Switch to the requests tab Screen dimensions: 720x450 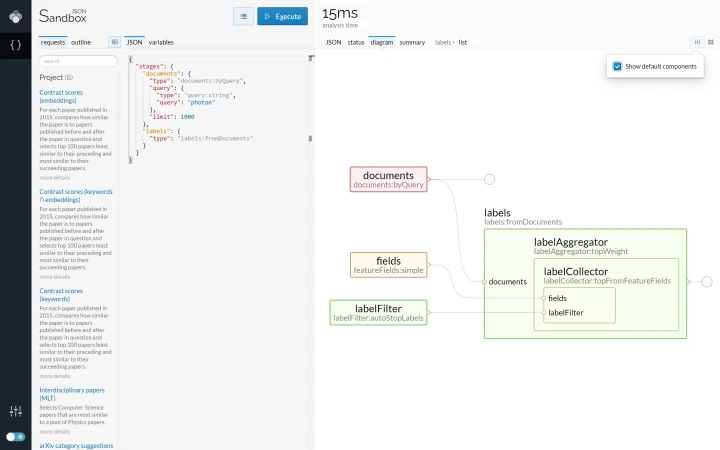point(53,42)
